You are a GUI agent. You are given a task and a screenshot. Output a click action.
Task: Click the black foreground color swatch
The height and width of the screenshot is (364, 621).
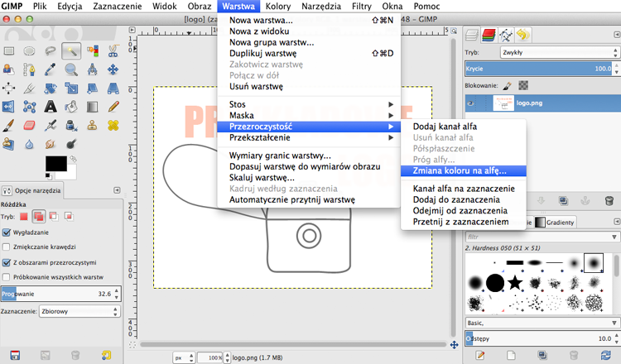[x=55, y=164]
